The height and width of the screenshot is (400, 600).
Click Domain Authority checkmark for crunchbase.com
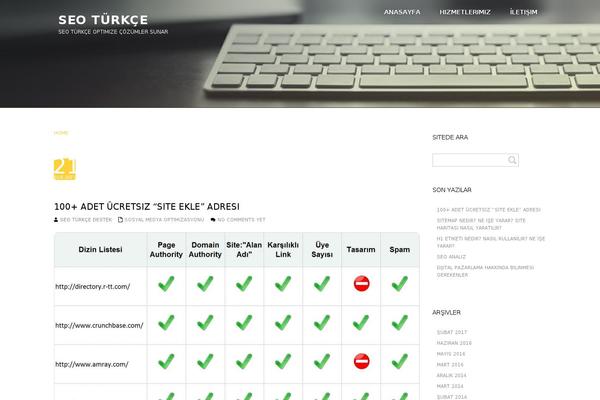coord(205,323)
